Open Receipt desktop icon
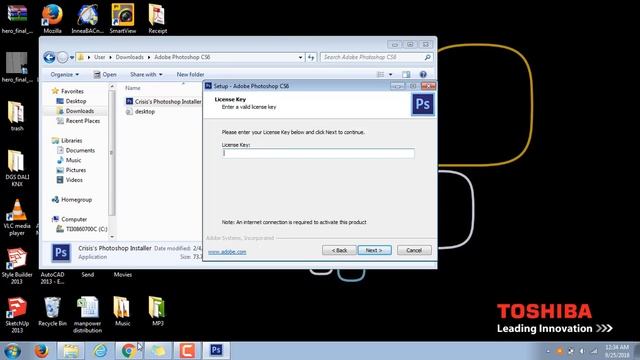This screenshot has height=360, width=640. 158,19
